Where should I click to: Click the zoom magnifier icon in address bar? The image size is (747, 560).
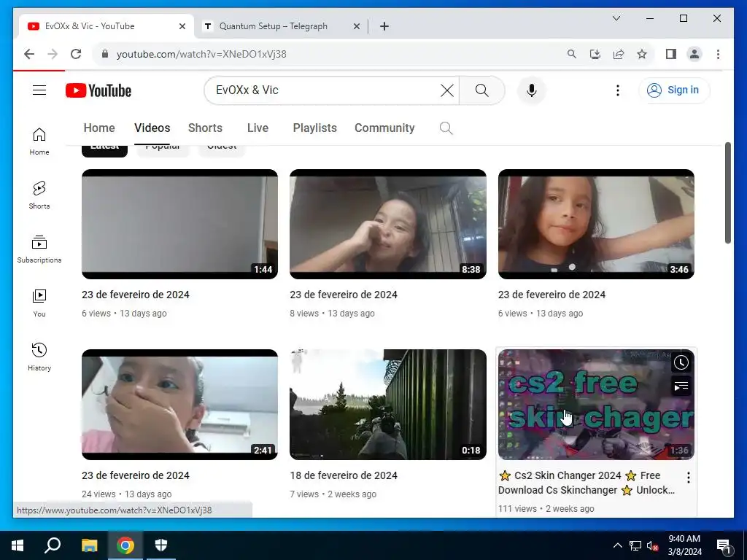(572, 54)
